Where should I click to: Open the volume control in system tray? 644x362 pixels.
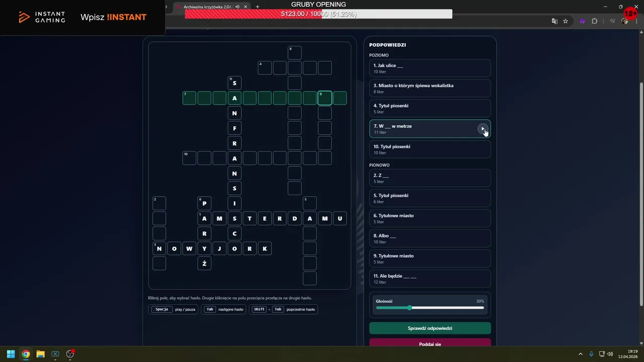click(x=610, y=354)
